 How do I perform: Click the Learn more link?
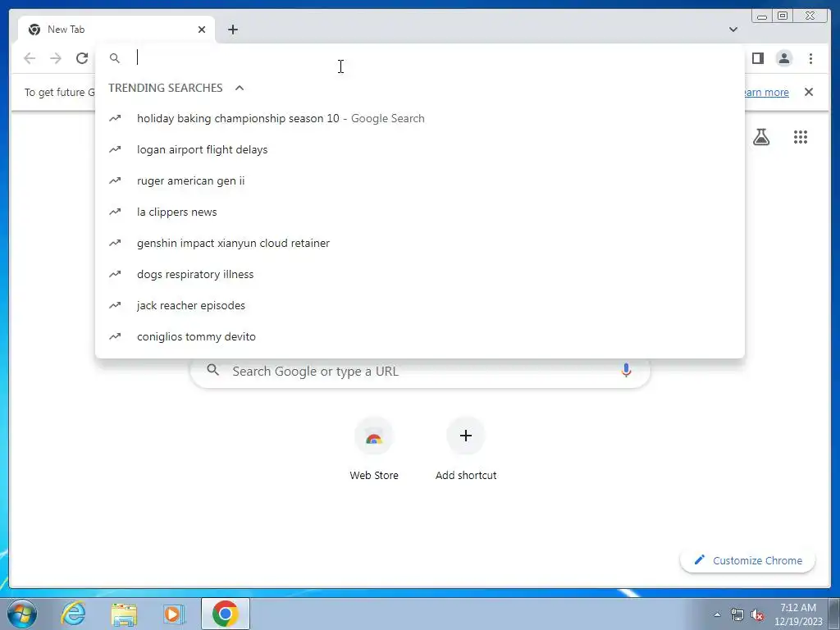click(x=766, y=92)
